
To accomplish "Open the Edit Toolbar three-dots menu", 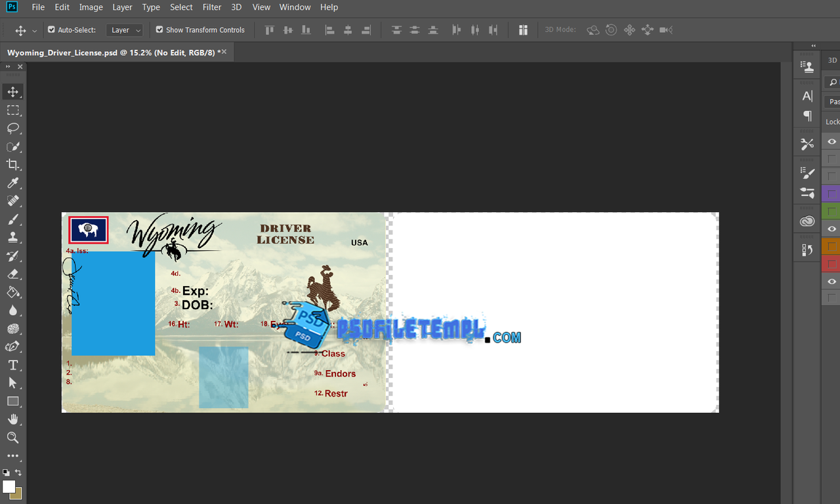I will pyautogui.click(x=12, y=455).
